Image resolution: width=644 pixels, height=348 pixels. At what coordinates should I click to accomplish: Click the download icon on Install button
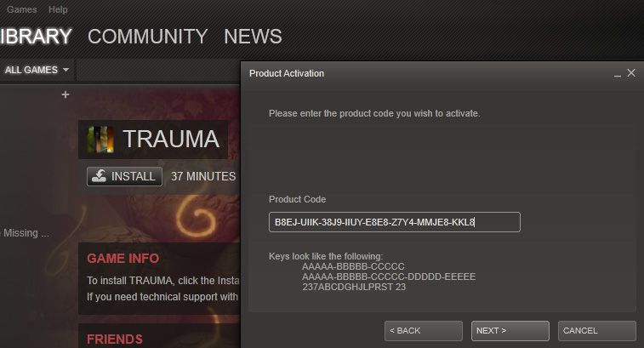tap(99, 176)
